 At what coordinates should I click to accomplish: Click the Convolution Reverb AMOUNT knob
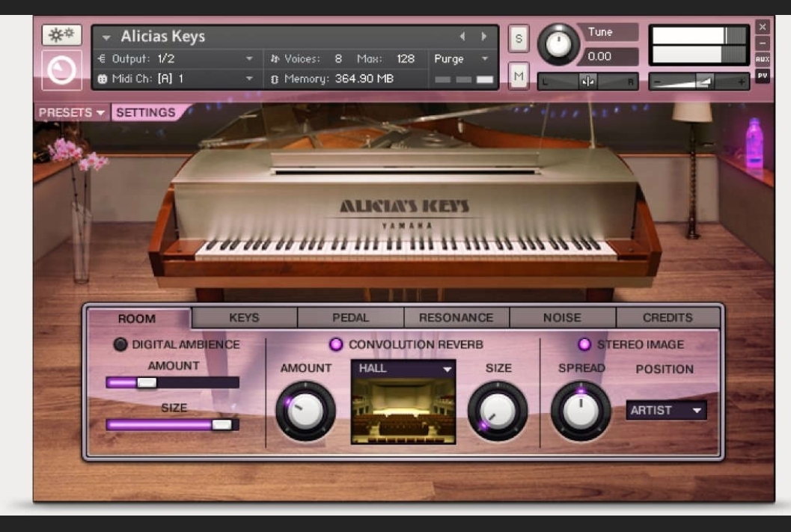click(x=305, y=411)
